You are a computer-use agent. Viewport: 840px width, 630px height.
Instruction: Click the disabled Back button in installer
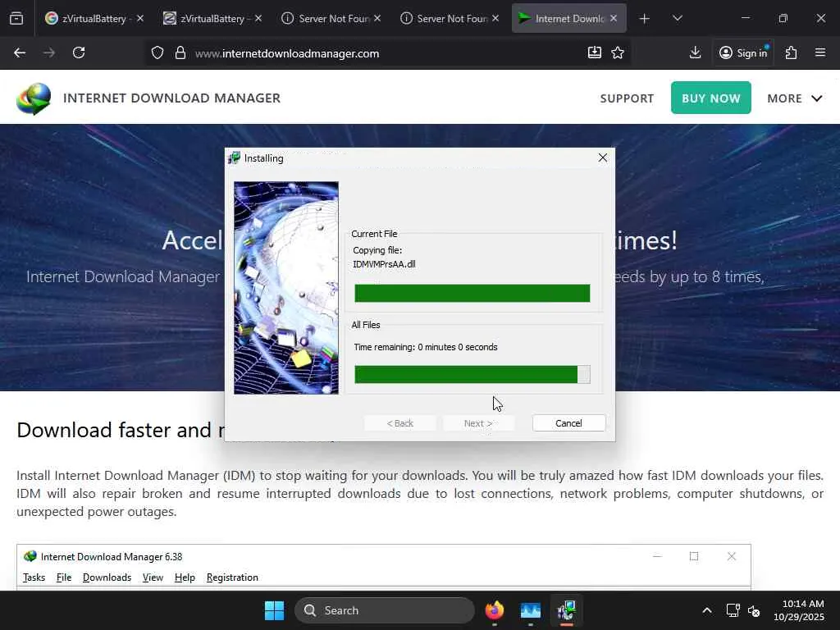coord(400,423)
